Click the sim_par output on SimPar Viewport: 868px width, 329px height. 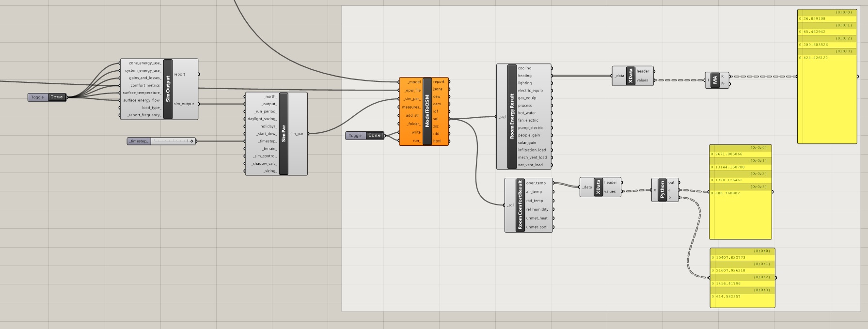297,134
